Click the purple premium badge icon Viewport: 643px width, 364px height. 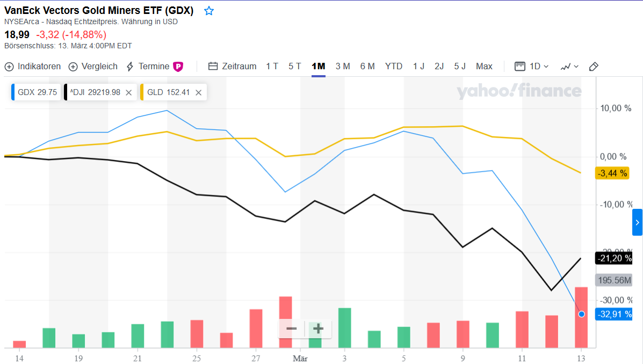click(x=178, y=67)
